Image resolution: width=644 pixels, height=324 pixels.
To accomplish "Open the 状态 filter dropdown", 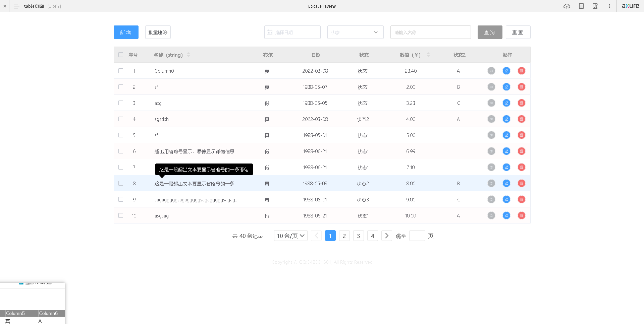I will point(356,32).
